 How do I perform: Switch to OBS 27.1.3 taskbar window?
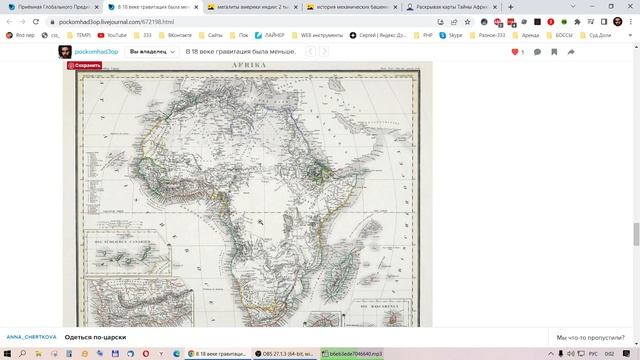(286, 353)
